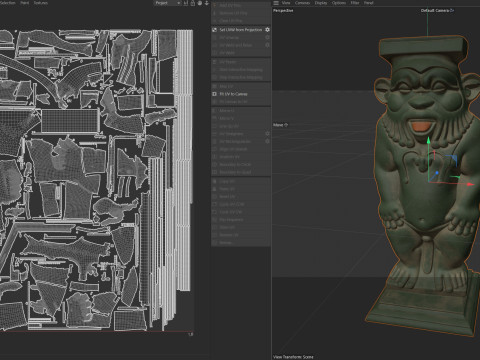Viewport: 480px width, 360px height.
Task: Click the red X-axis arrow of gizmo
Action: 471,184
